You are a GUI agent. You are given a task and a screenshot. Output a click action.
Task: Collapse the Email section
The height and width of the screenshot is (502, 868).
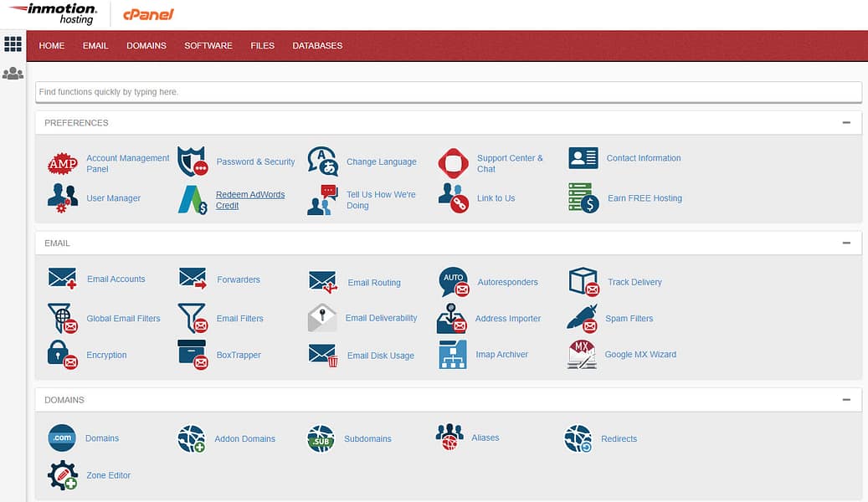pyautogui.click(x=846, y=243)
